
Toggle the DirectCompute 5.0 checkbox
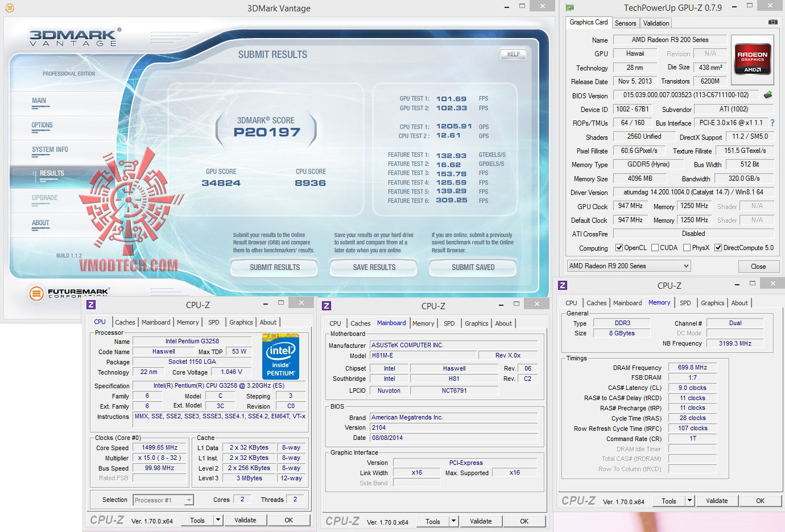pos(718,248)
